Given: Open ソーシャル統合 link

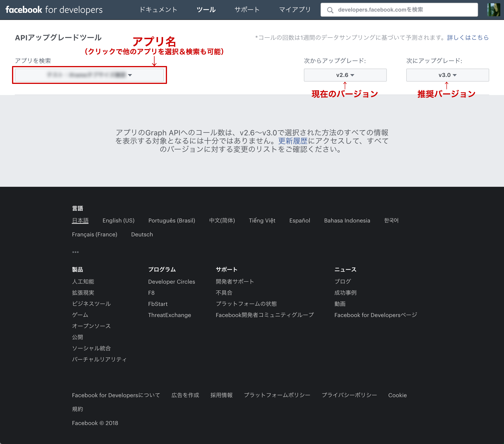Looking at the screenshot, I should (x=91, y=348).
